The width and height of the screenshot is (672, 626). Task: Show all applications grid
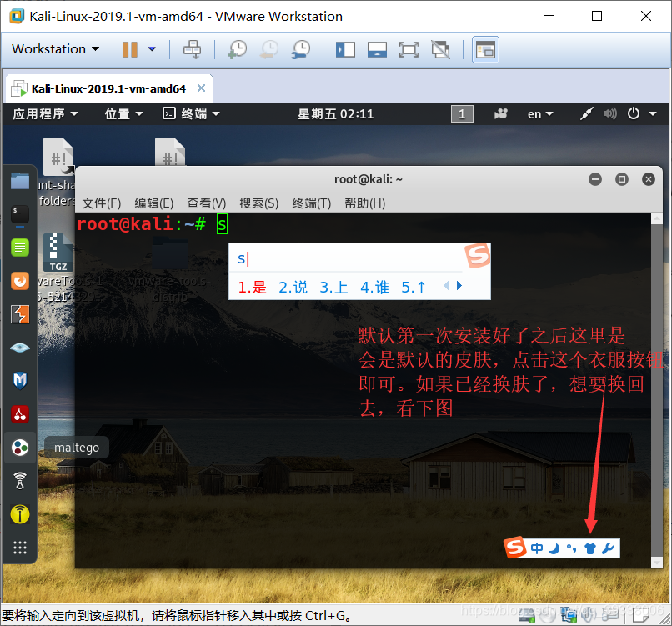pos(20,548)
